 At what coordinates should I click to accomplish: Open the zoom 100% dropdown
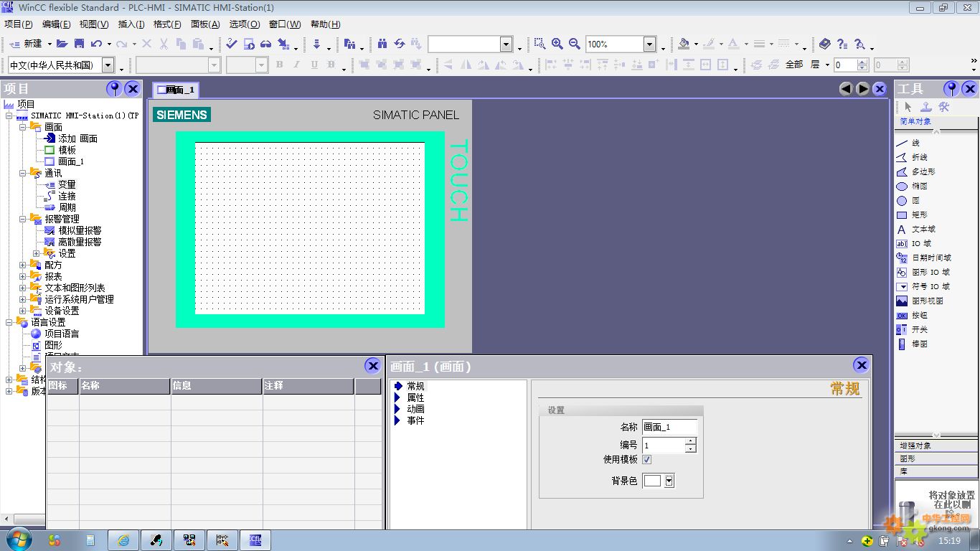pos(649,44)
